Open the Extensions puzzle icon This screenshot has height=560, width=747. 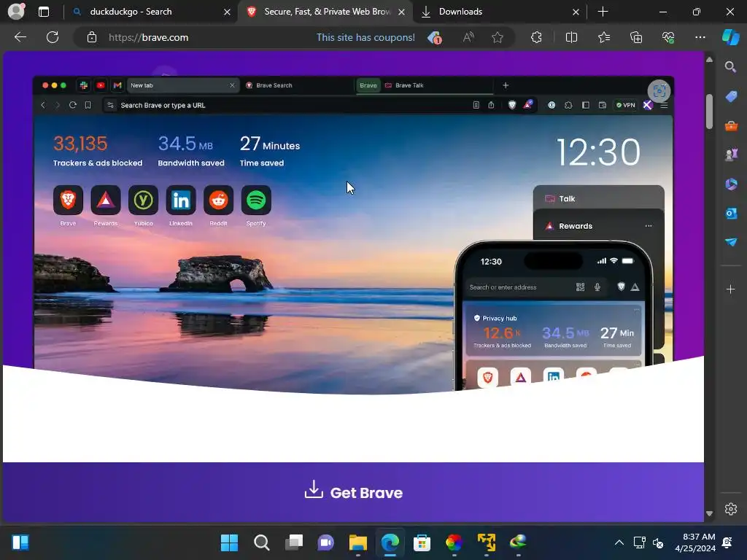[x=536, y=37]
